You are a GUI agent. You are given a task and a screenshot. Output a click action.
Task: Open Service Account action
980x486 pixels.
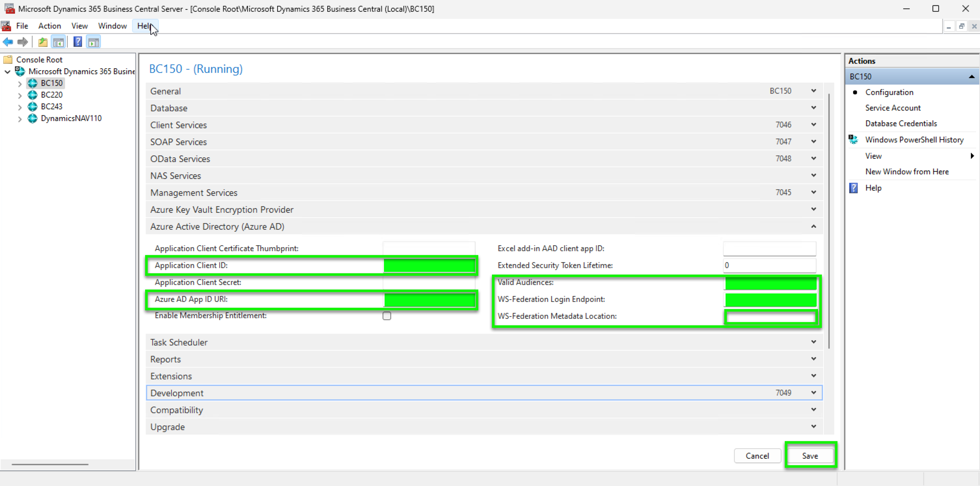pyautogui.click(x=893, y=108)
